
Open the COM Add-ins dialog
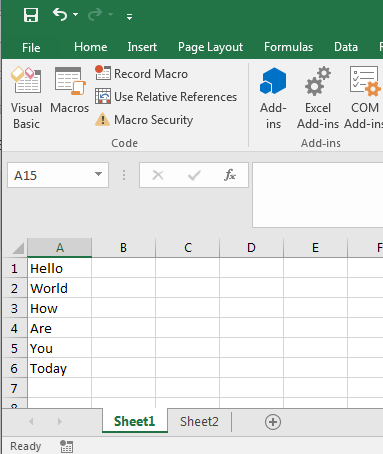pos(364,98)
